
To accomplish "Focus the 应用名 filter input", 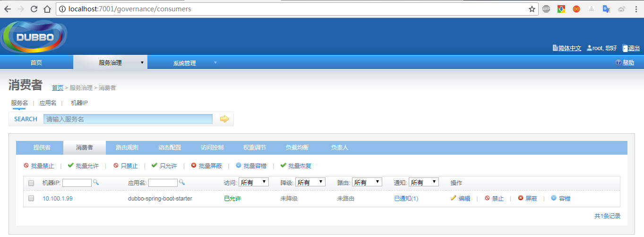I will click(x=163, y=183).
